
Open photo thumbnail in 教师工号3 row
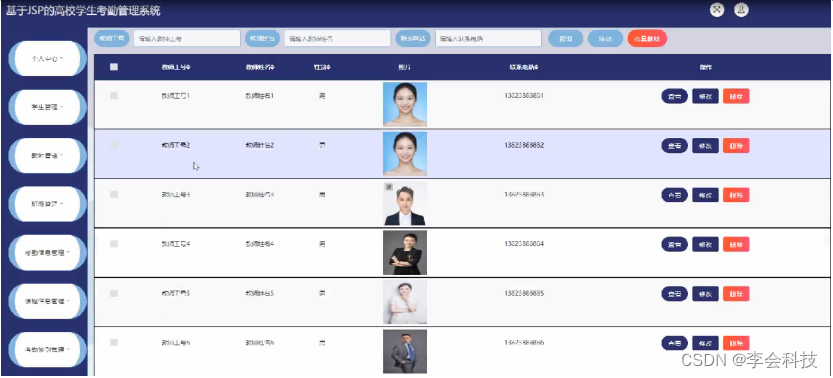coord(405,203)
